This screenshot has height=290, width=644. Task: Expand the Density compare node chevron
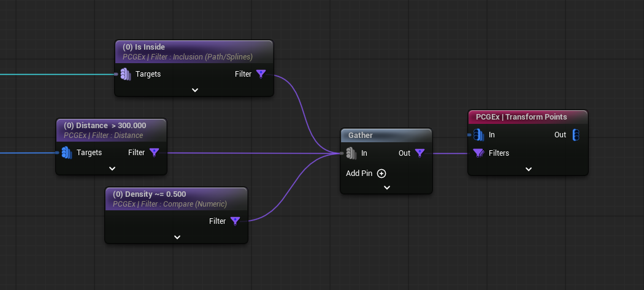point(177,237)
